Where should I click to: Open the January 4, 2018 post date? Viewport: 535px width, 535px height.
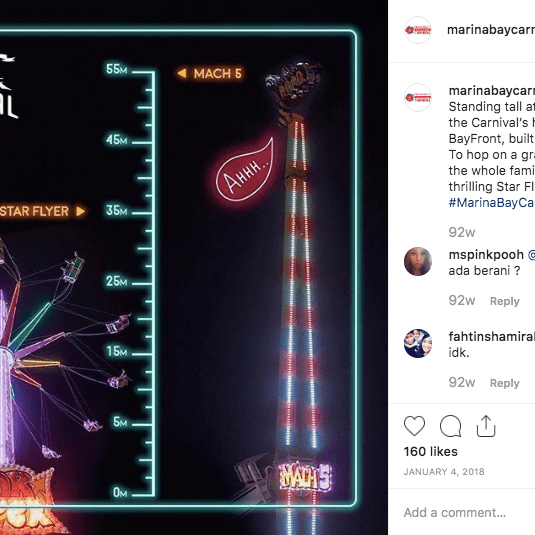click(444, 472)
